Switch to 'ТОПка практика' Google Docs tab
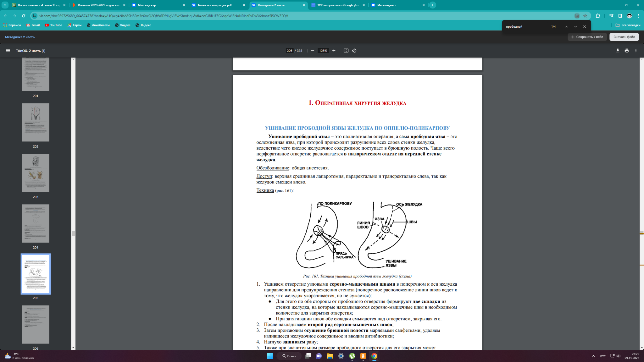This screenshot has height=362, width=644. 338,5
